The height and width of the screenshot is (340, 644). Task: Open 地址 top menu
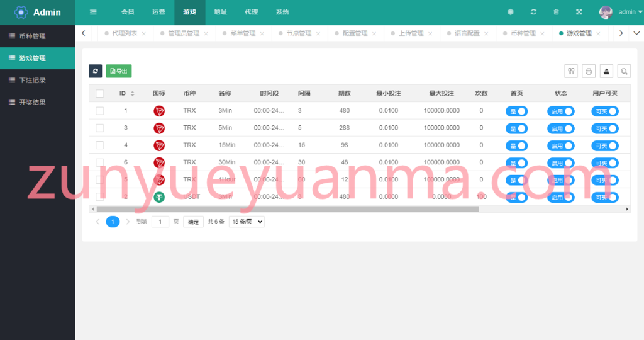point(221,13)
